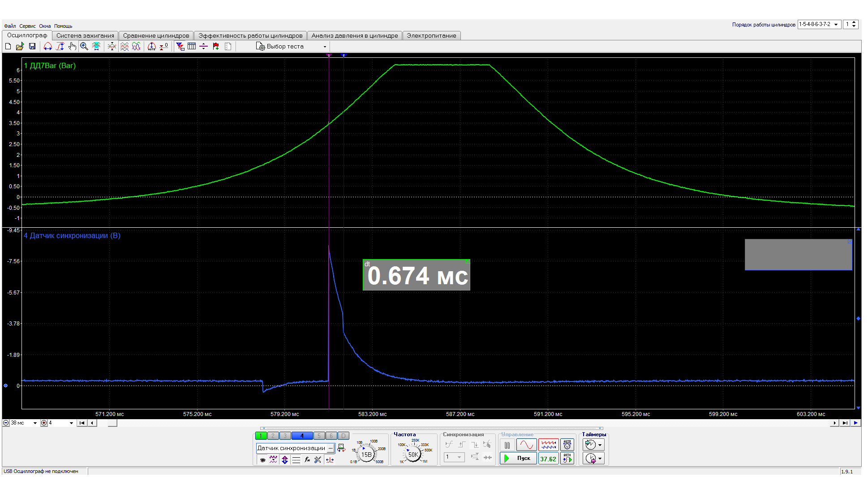Save oscillogram with floppy disk icon

[x=32, y=46]
